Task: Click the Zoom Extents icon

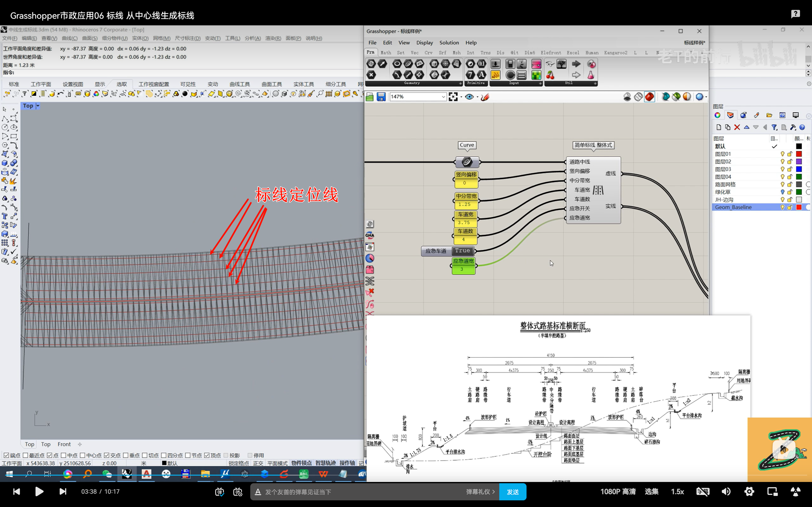Action: [x=453, y=97]
